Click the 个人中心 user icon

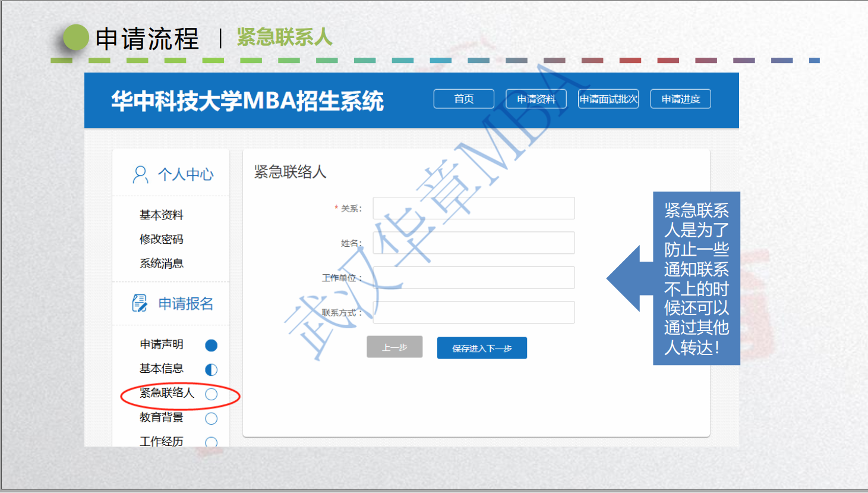click(140, 174)
